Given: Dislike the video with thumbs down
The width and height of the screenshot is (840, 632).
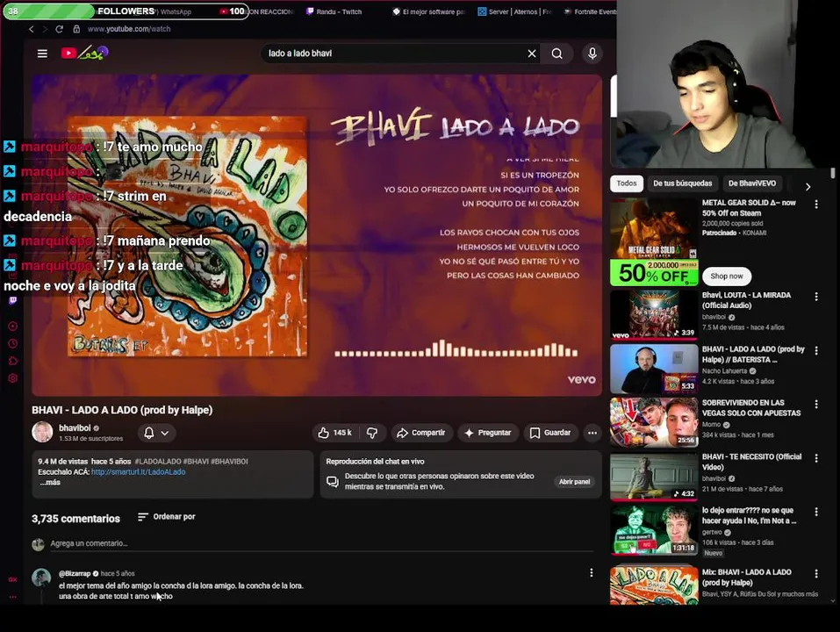Looking at the screenshot, I should tap(372, 433).
